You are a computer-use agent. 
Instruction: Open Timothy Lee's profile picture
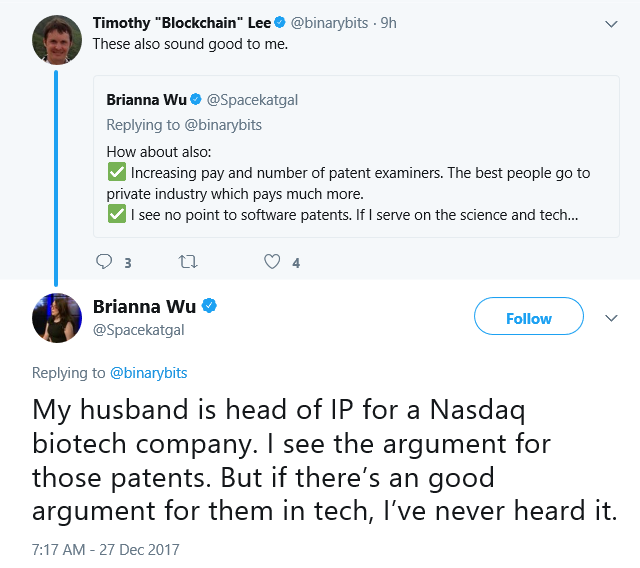click(x=57, y=40)
